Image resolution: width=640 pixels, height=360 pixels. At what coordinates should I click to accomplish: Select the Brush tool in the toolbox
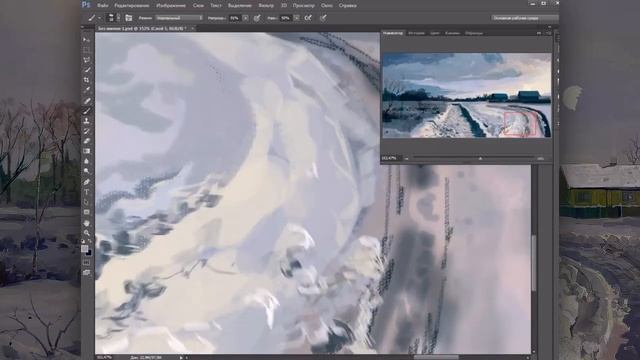(87, 111)
